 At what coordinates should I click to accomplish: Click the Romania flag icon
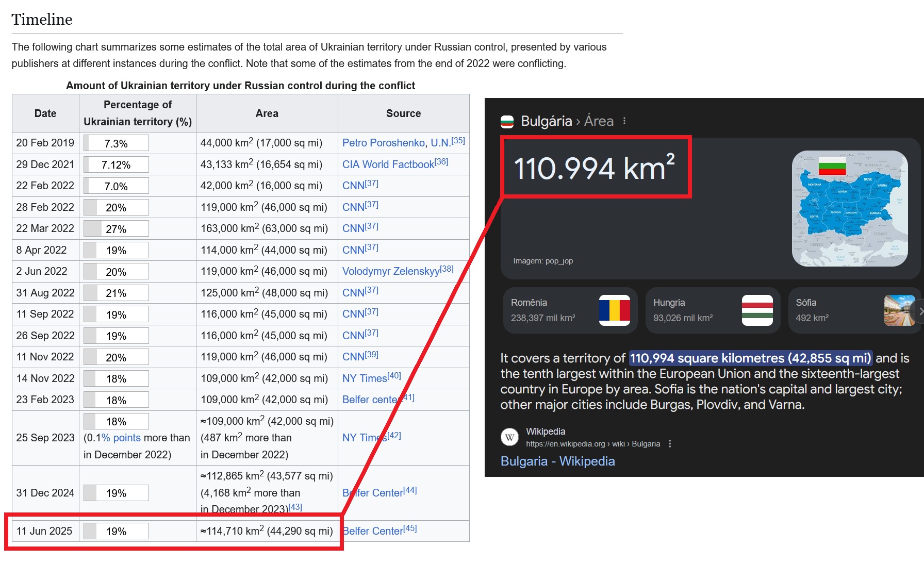[x=615, y=310]
